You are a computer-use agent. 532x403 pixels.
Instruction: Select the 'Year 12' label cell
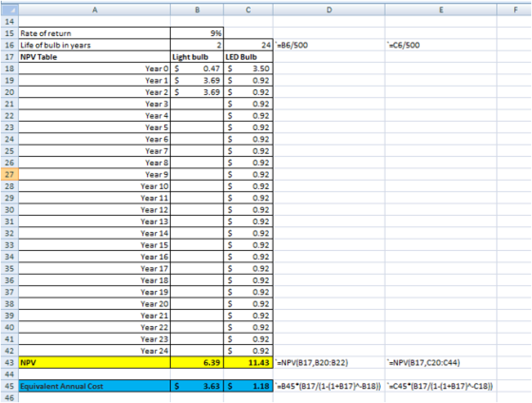(x=95, y=210)
